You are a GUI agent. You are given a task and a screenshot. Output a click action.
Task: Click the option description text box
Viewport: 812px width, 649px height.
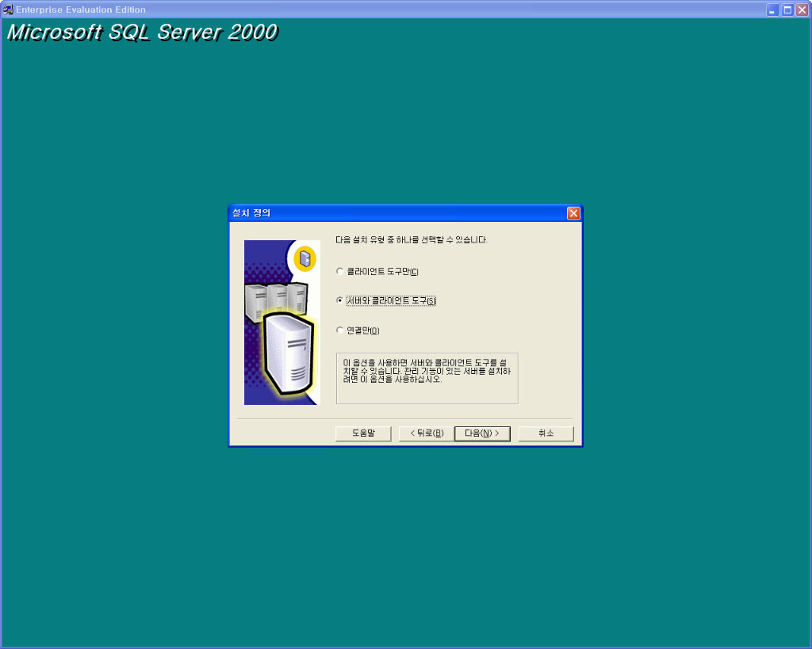click(x=427, y=378)
